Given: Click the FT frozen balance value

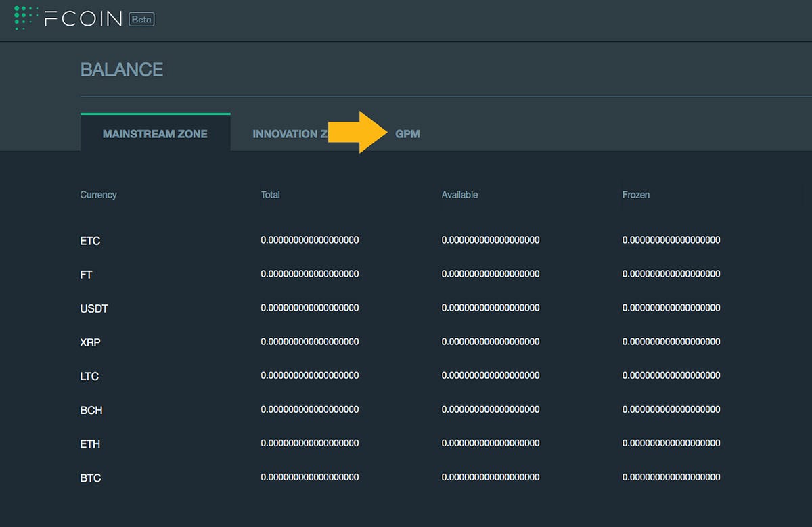Looking at the screenshot, I should pos(671,274).
